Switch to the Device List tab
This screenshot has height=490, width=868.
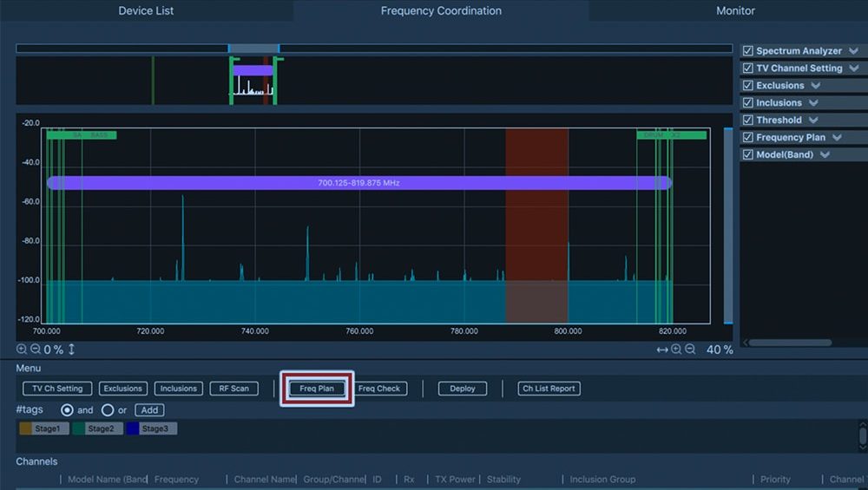(x=146, y=10)
